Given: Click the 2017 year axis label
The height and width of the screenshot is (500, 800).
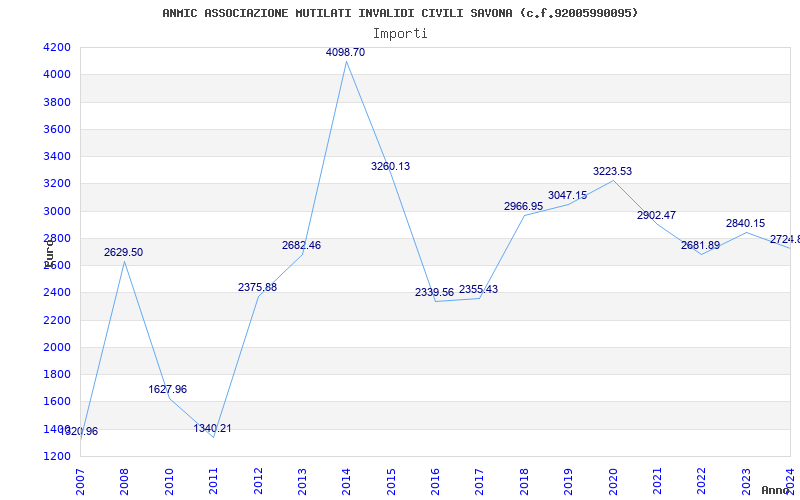Looking at the screenshot, I should (x=480, y=481).
